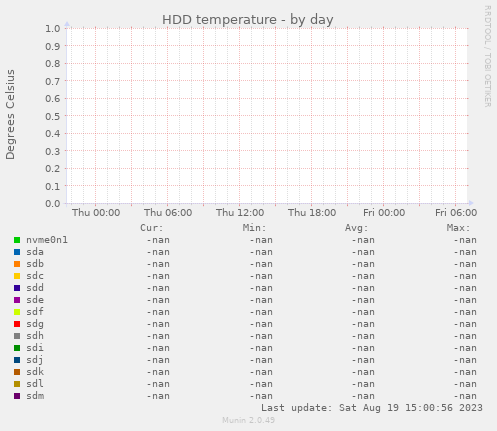The height and width of the screenshot is (431, 497).
Task: Select the sdf legend label
Action: coord(35,312)
